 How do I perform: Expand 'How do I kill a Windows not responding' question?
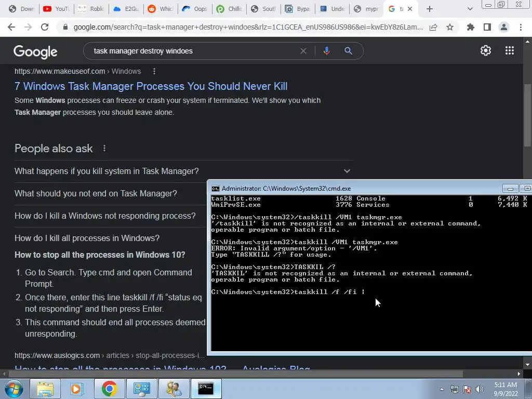tap(111, 216)
